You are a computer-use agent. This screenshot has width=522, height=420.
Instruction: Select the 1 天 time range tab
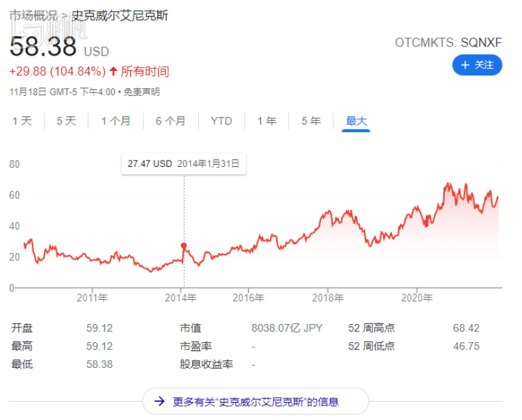pos(22,121)
